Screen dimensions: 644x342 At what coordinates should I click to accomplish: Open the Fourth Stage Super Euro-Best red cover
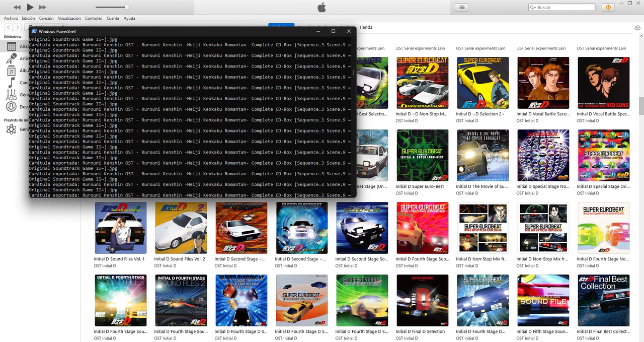(x=422, y=228)
